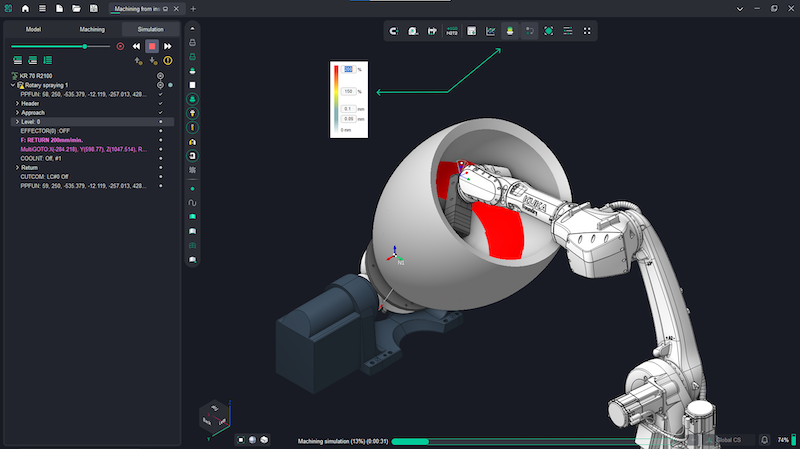Image resolution: width=800 pixels, height=449 pixels.
Task: Expand the Return tree node
Action: click(17, 168)
